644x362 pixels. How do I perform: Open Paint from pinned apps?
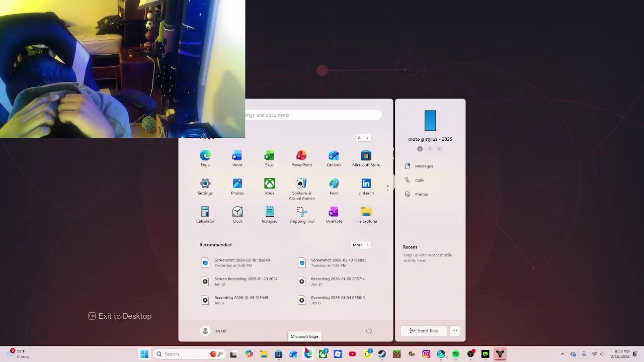point(334,187)
